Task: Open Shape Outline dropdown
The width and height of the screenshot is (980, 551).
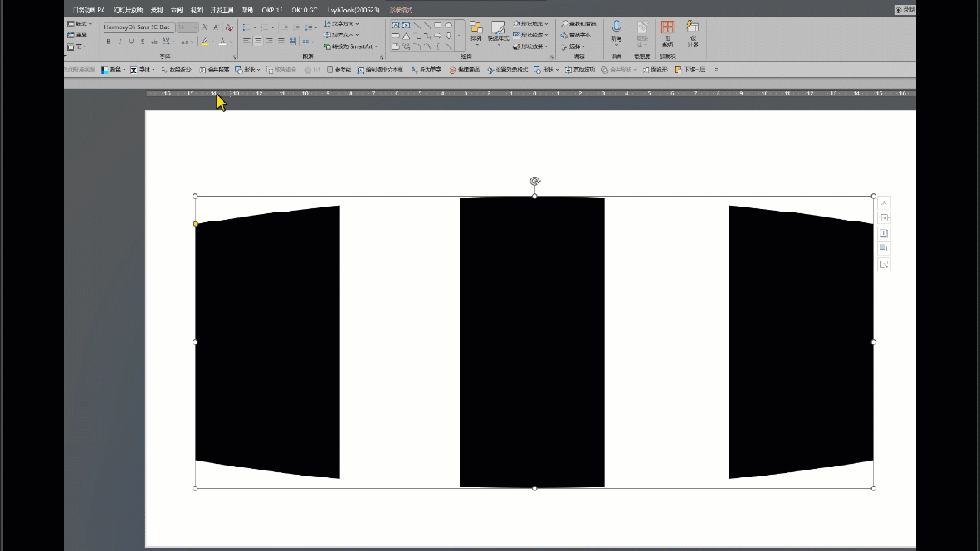Action: (530, 35)
